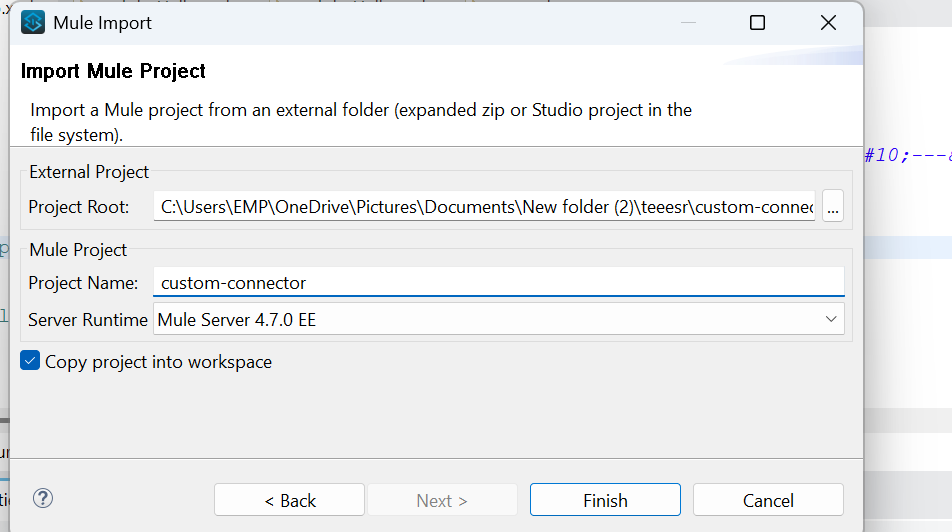
Task: Click the 'Copy project into workspace' label text
Action: [158, 362]
